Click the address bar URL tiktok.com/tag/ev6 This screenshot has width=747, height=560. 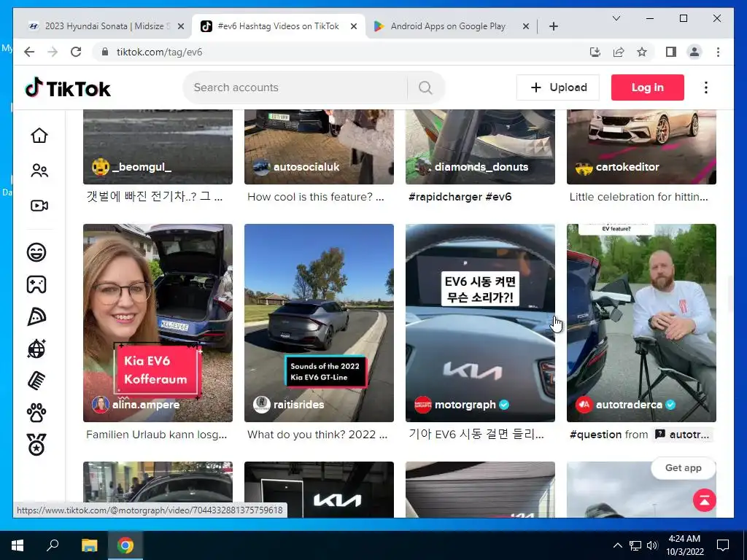click(x=159, y=52)
